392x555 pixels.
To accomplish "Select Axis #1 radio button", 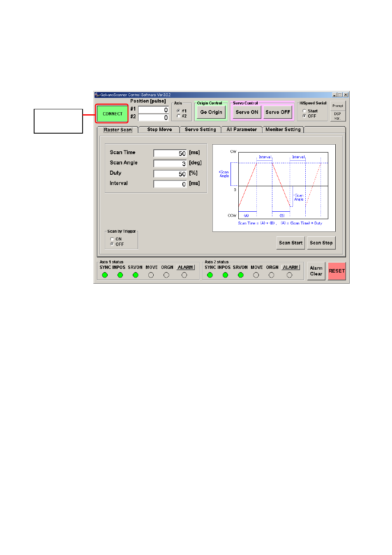I will pyautogui.click(x=178, y=111).
